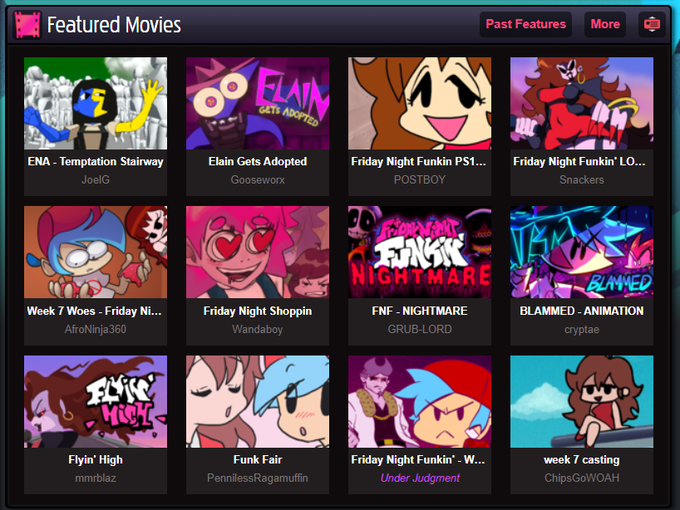Viewport: 680px width, 510px height.
Task: Open week 7 casting thumbnail
Action: click(x=582, y=402)
